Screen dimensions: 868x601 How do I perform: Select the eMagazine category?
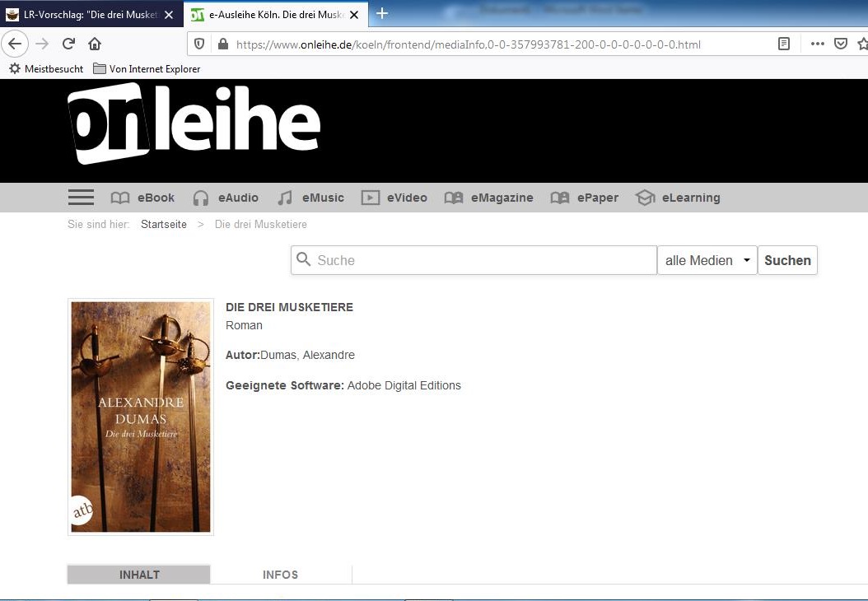(x=489, y=198)
